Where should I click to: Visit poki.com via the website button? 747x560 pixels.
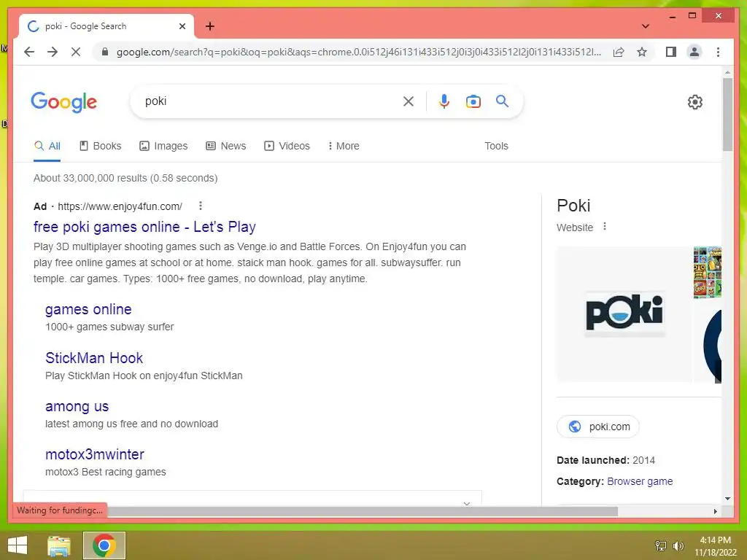(598, 427)
